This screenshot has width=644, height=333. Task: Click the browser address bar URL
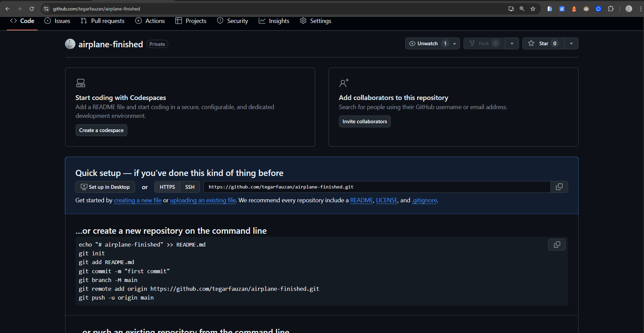(97, 9)
